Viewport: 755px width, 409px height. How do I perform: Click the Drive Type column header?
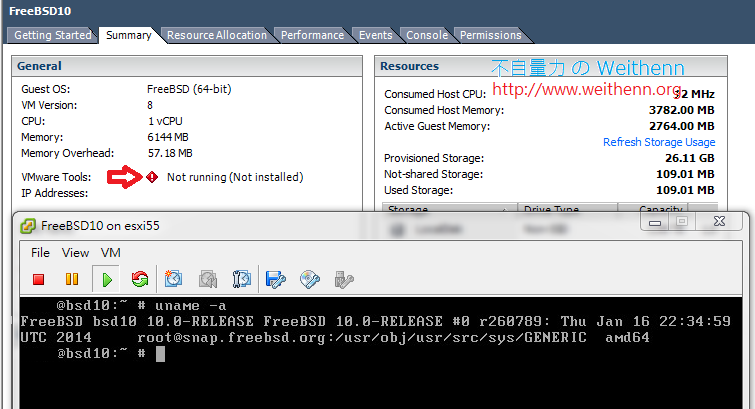(x=567, y=208)
